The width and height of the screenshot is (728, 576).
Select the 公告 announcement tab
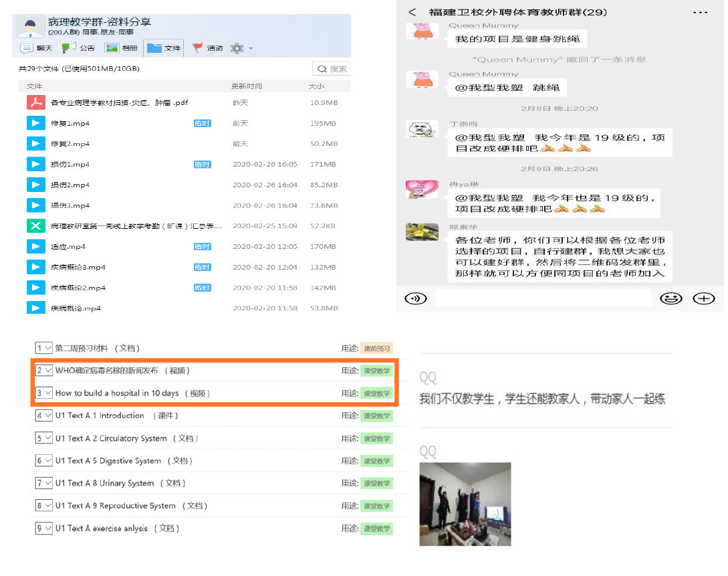[79, 48]
